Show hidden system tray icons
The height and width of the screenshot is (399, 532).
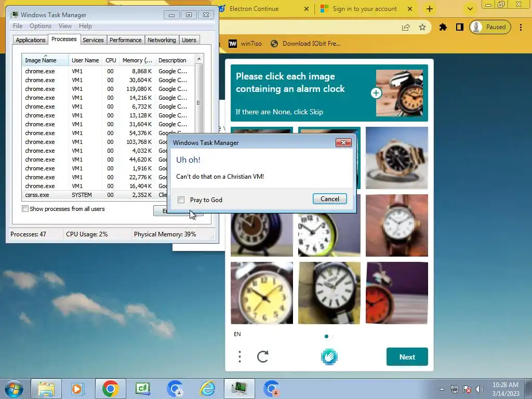(442, 389)
